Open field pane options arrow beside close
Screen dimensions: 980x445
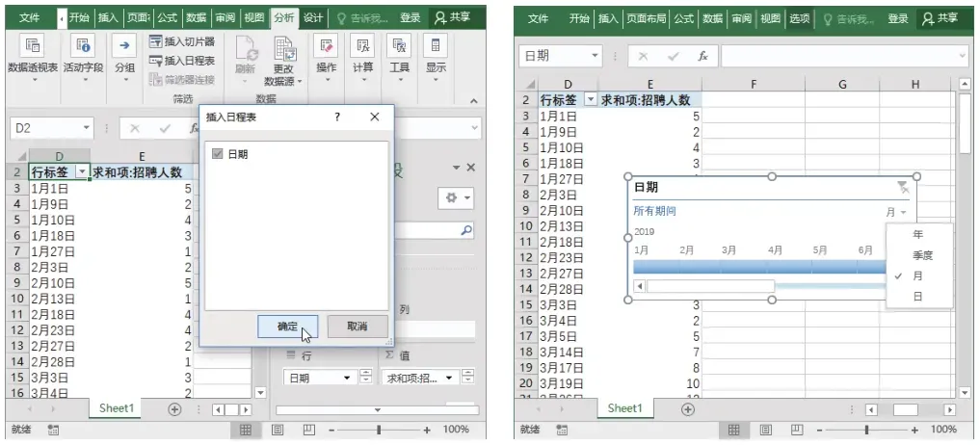456,168
